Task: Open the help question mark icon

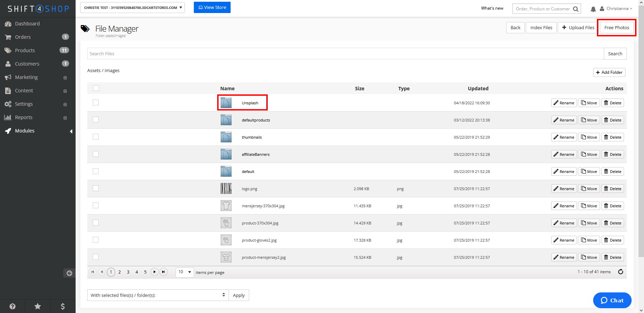Action: pyautogui.click(x=12, y=306)
